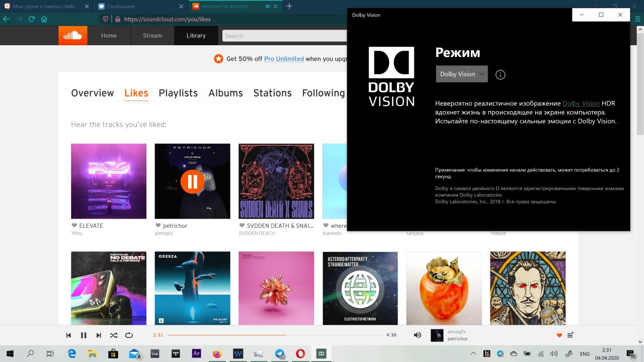Click the info icon beside mode dropdown
644x362 pixels.
500,74
